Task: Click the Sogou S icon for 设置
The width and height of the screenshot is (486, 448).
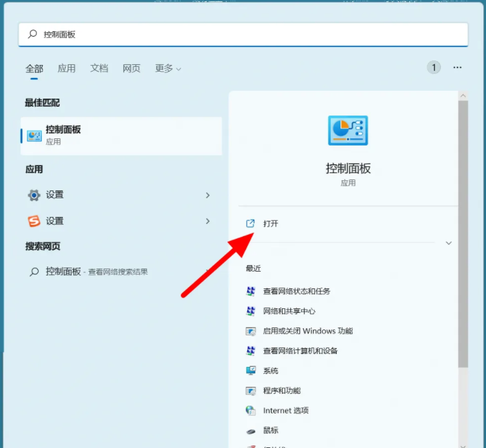Action: tap(34, 221)
